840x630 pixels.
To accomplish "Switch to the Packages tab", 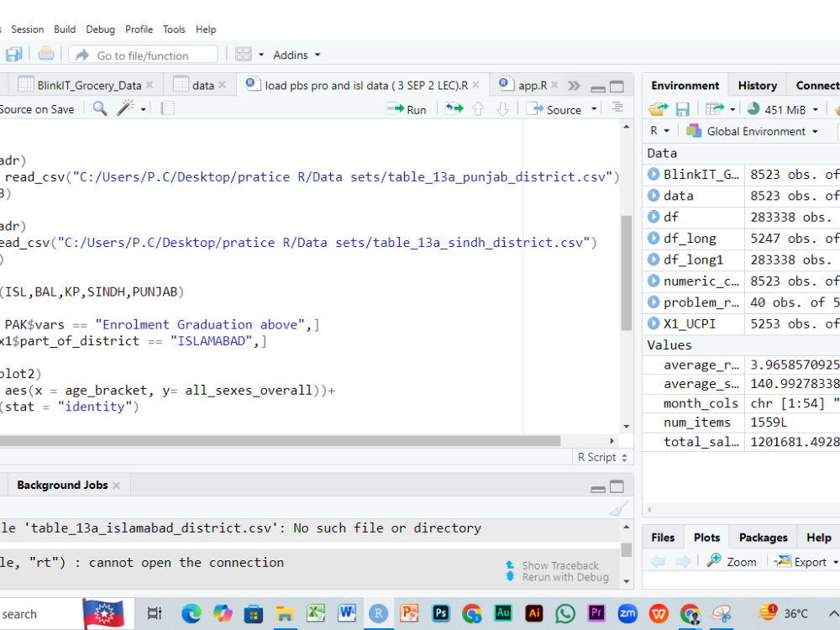I will (763, 538).
